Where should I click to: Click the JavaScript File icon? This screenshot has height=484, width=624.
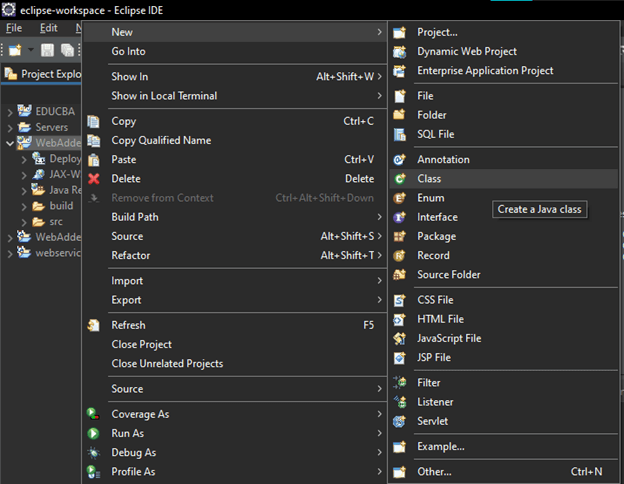[399, 338]
